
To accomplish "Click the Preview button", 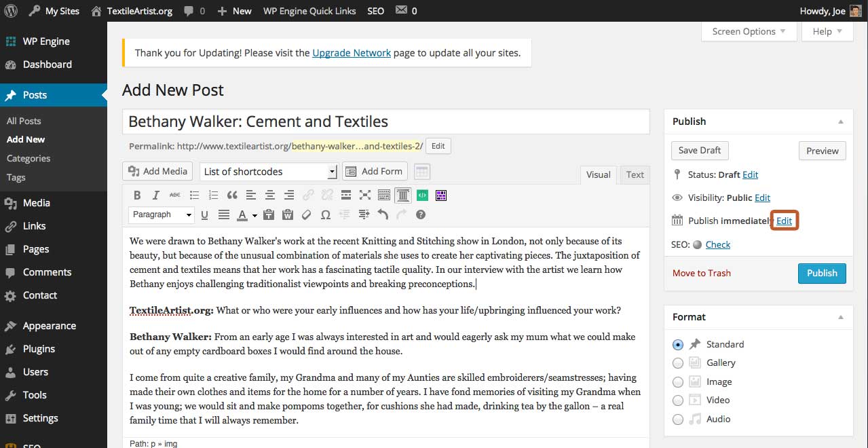I will (823, 151).
